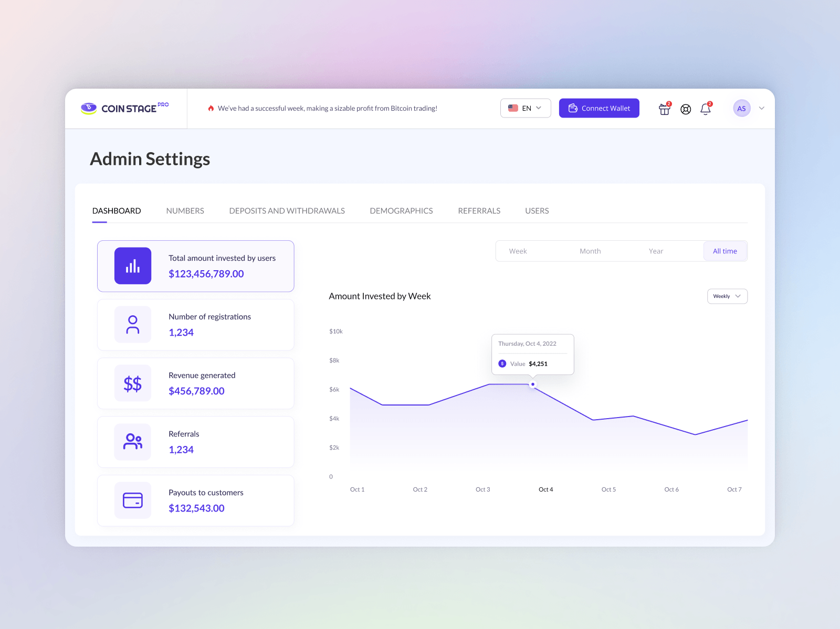Click the Oct 5 axis label

point(608,489)
